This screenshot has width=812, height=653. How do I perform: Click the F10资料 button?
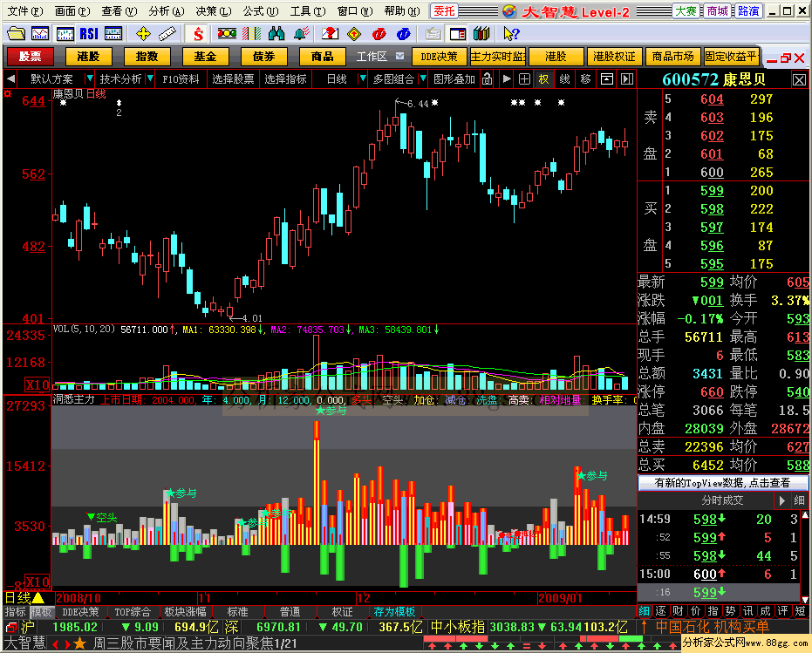pos(181,79)
